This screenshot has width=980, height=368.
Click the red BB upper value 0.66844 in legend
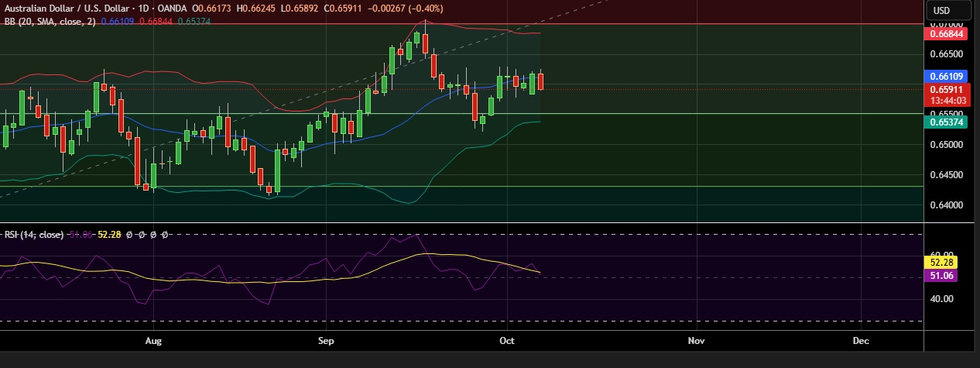point(156,21)
